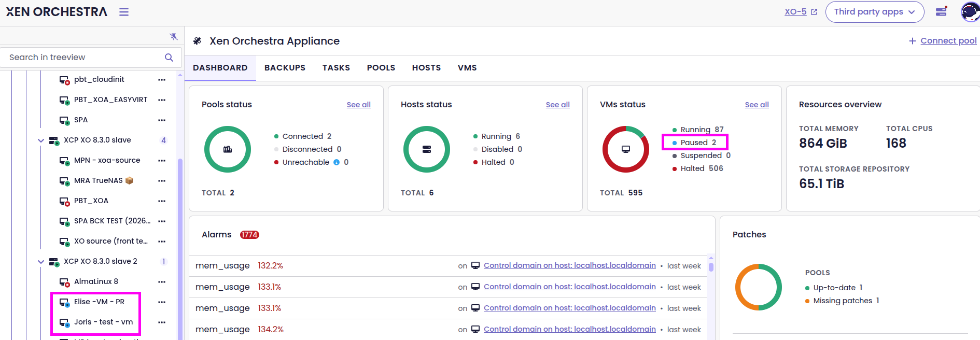Open the tasks icon in top bar
Viewport: 980px width, 340px height.
coord(941,11)
